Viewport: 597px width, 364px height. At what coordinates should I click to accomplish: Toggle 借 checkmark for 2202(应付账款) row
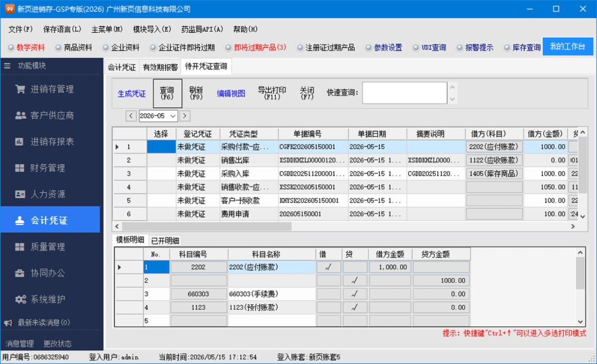coord(329,267)
